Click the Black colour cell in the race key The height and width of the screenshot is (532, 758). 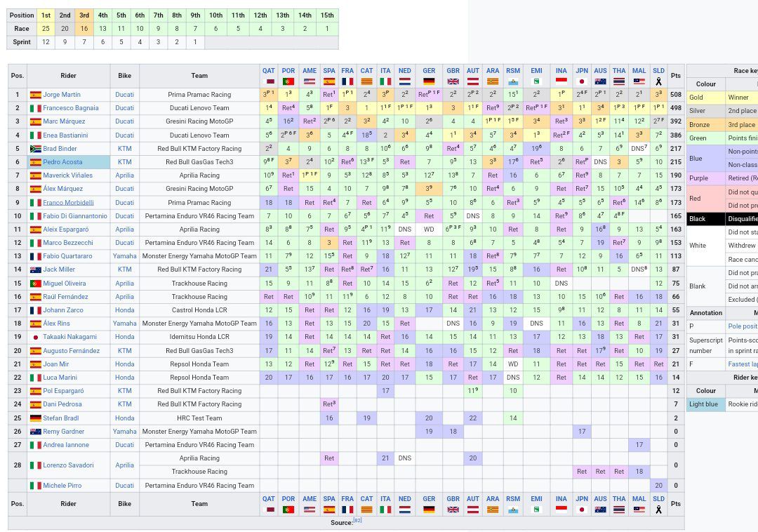706,219
